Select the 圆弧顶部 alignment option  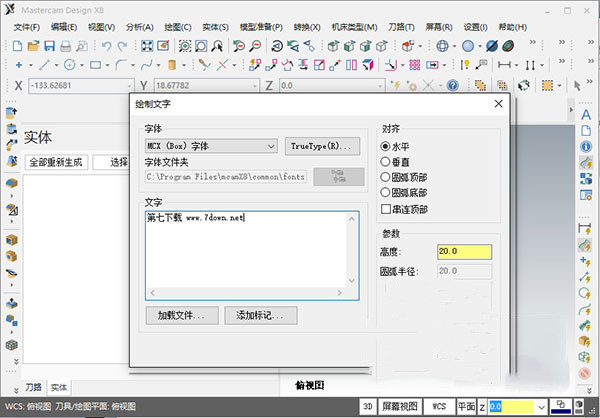coord(386,177)
